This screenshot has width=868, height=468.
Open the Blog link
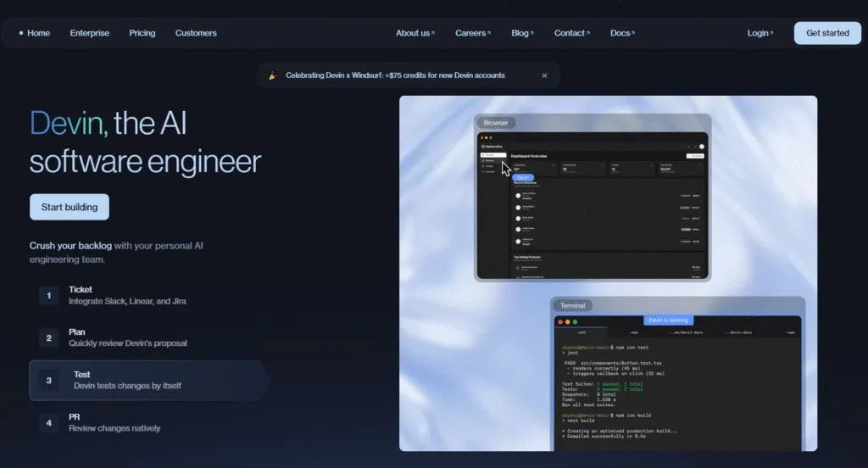tap(522, 33)
